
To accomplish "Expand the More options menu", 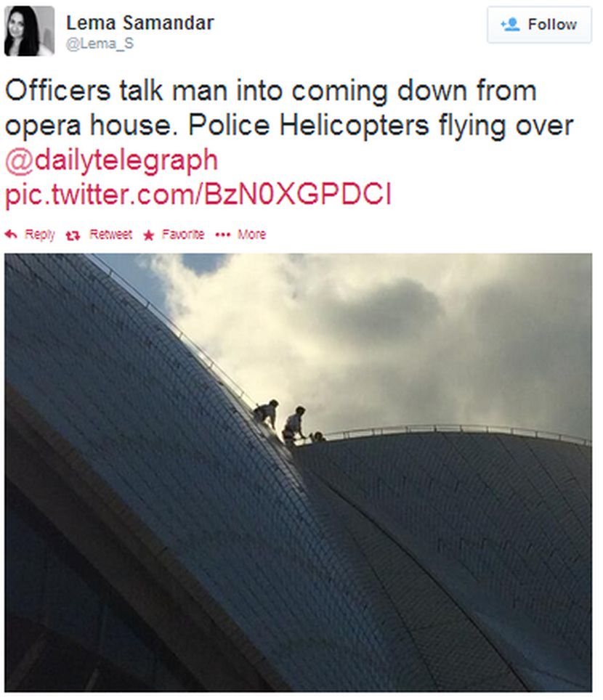I will [x=251, y=235].
